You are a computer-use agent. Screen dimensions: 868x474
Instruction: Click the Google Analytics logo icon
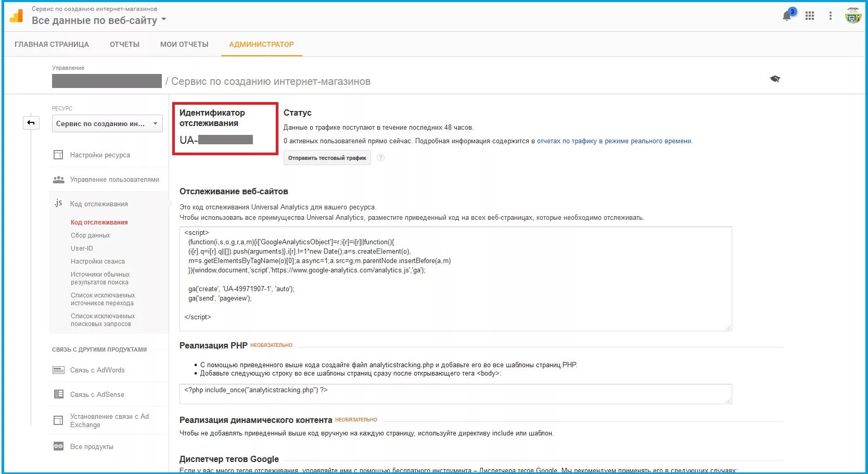tap(17, 16)
